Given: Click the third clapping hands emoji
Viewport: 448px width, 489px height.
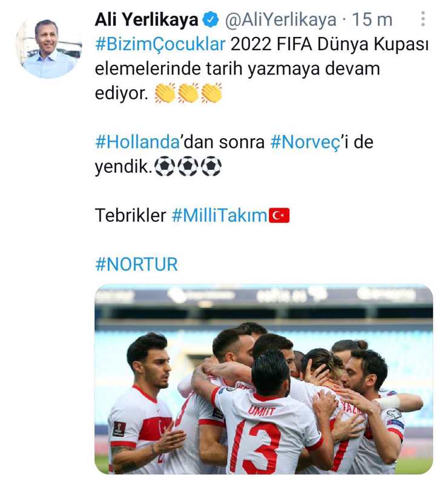Looking at the screenshot, I should click(x=211, y=93).
